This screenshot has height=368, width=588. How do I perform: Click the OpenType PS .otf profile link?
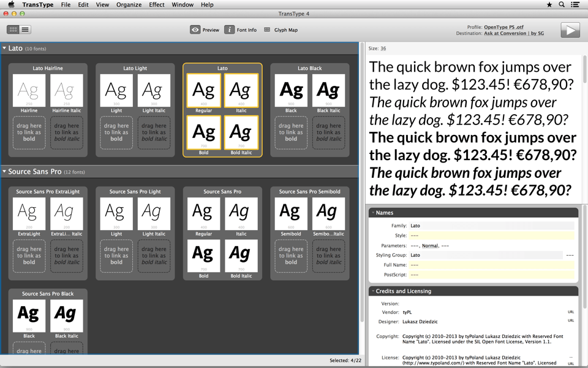pyautogui.click(x=503, y=27)
